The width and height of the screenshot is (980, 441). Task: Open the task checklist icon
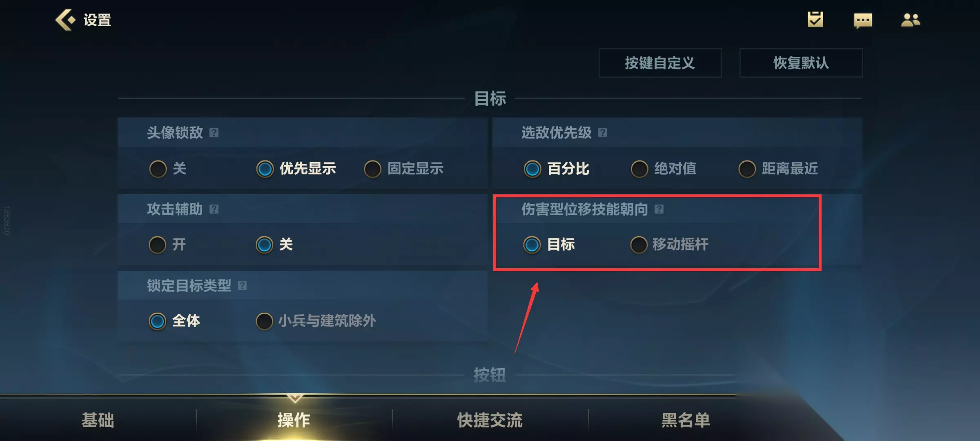point(815,20)
